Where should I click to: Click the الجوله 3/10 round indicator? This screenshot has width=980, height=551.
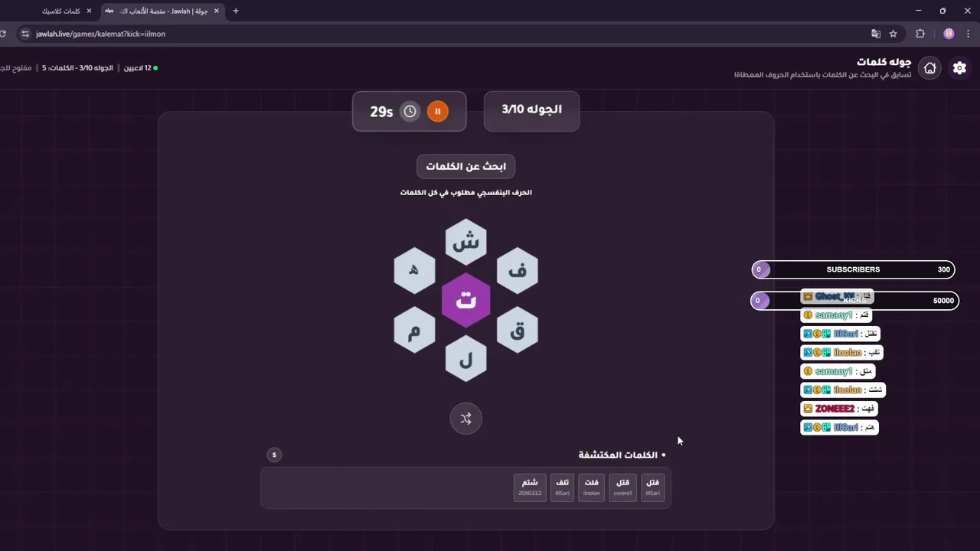[x=531, y=111]
